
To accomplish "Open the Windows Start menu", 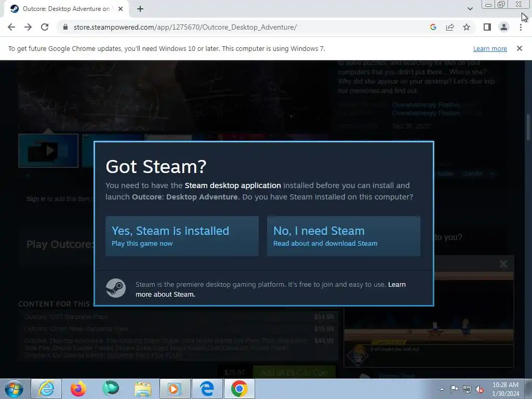I will (14, 389).
